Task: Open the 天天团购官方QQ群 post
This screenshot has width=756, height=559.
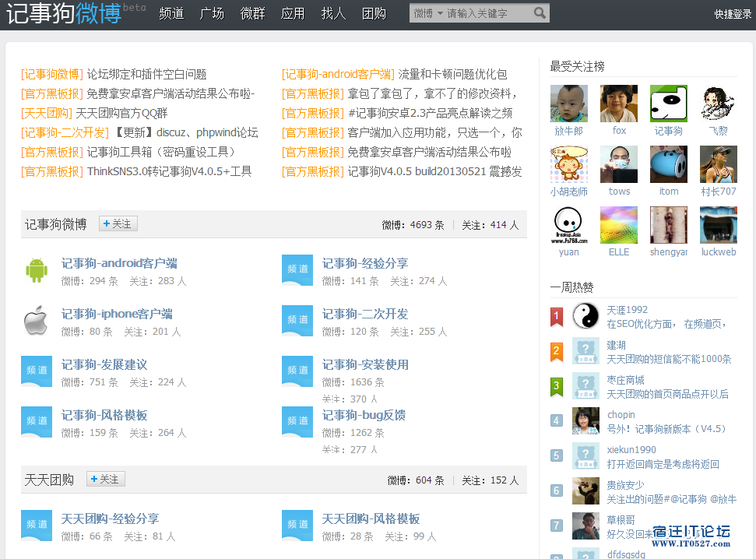Action: click(x=121, y=114)
